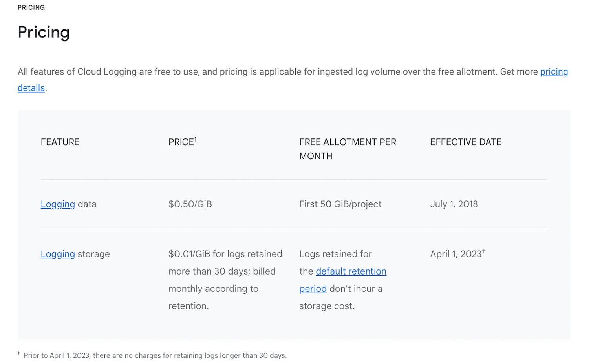The image size is (591, 364).
Task: Select the PRICING eyebrow label
Action: (x=31, y=7)
